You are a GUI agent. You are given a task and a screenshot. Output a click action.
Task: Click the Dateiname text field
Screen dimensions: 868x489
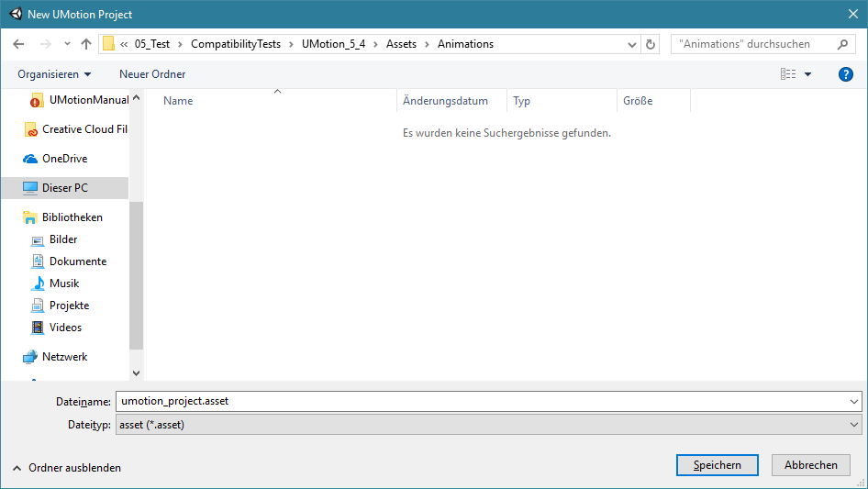[x=482, y=401]
